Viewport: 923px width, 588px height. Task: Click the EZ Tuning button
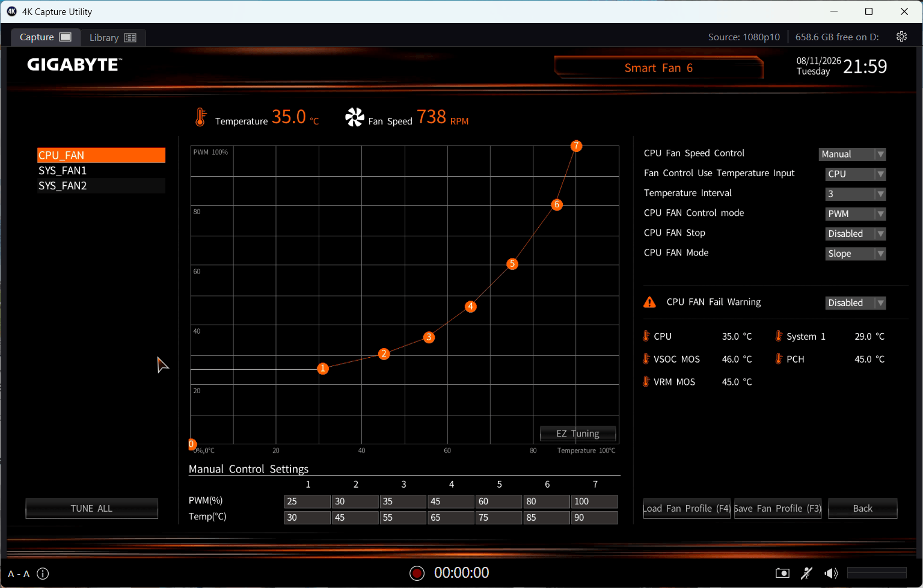[578, 433]
